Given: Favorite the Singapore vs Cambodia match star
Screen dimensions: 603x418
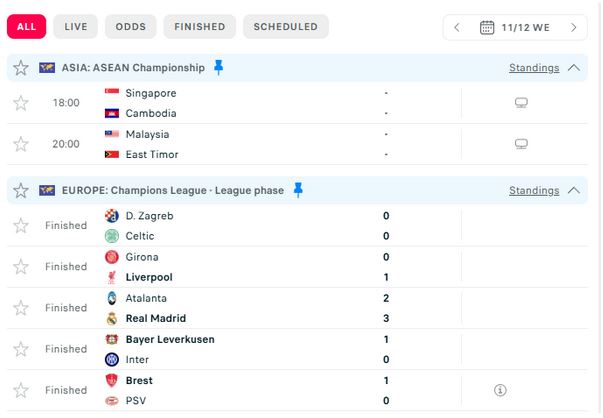Looking at the screenshot, I should click(20, 103).
